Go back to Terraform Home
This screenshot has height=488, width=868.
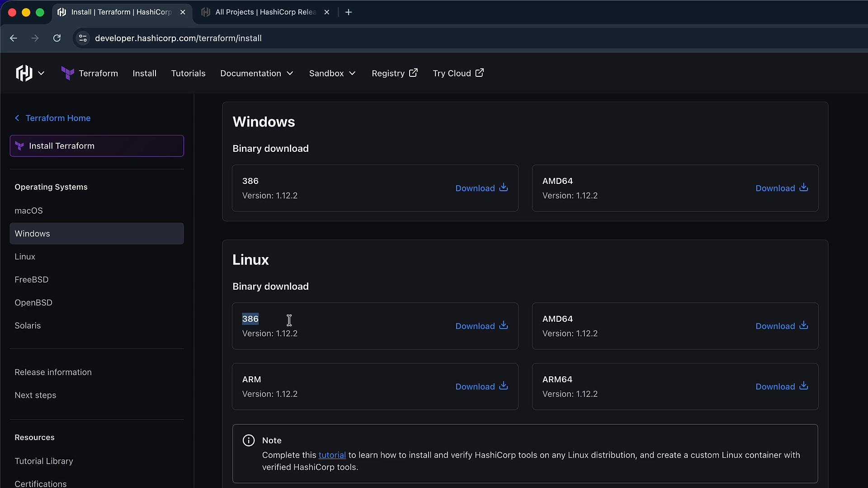tap(52, 118)
